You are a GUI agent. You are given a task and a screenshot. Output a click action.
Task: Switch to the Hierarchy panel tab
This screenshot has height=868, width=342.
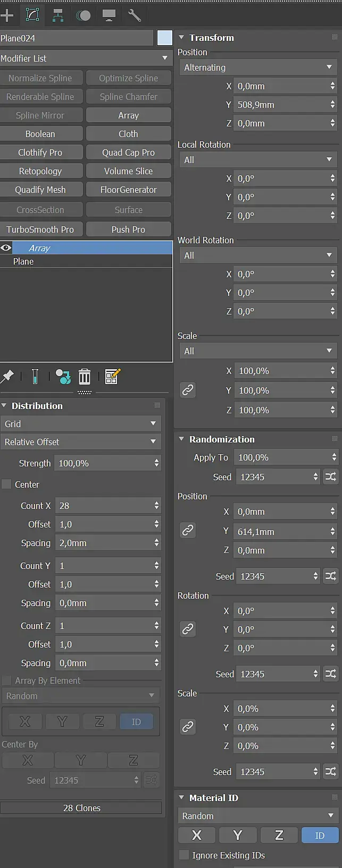[x=58, y=15]
